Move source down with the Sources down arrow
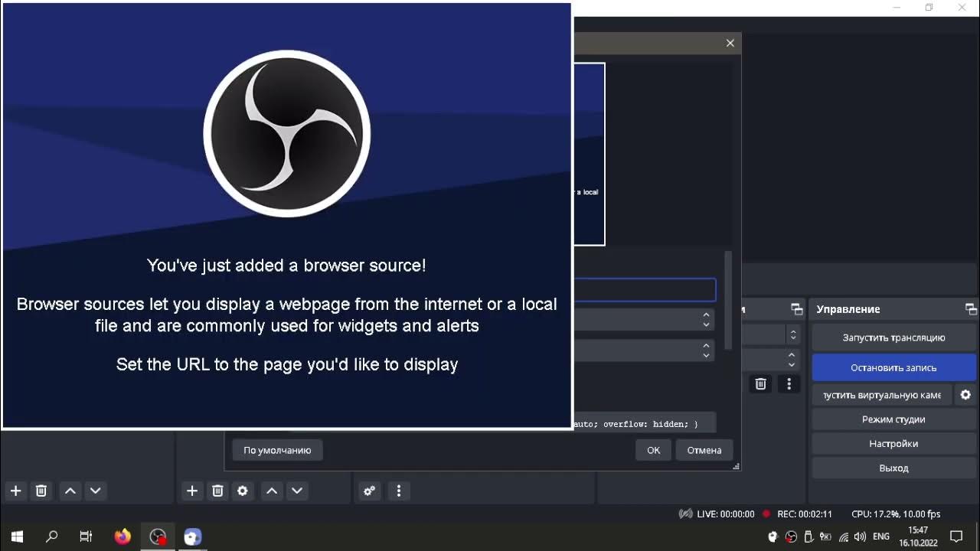The image size is (980, 551). tap(297, 491)
